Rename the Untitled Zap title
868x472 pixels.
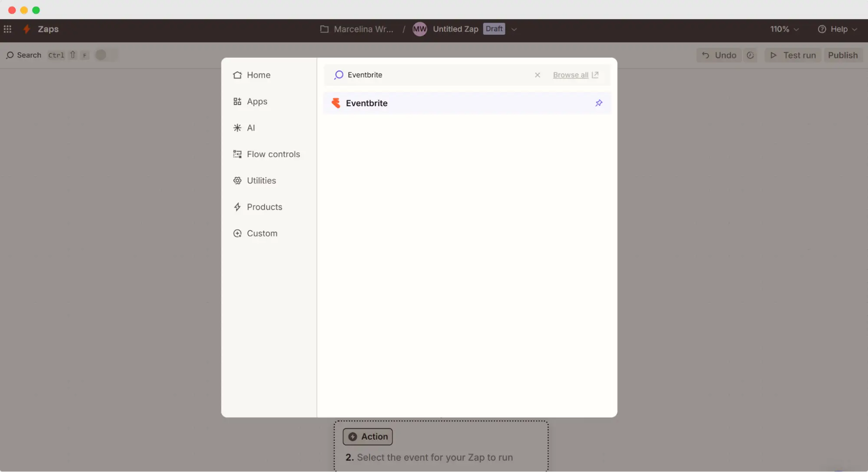[455, 29]
